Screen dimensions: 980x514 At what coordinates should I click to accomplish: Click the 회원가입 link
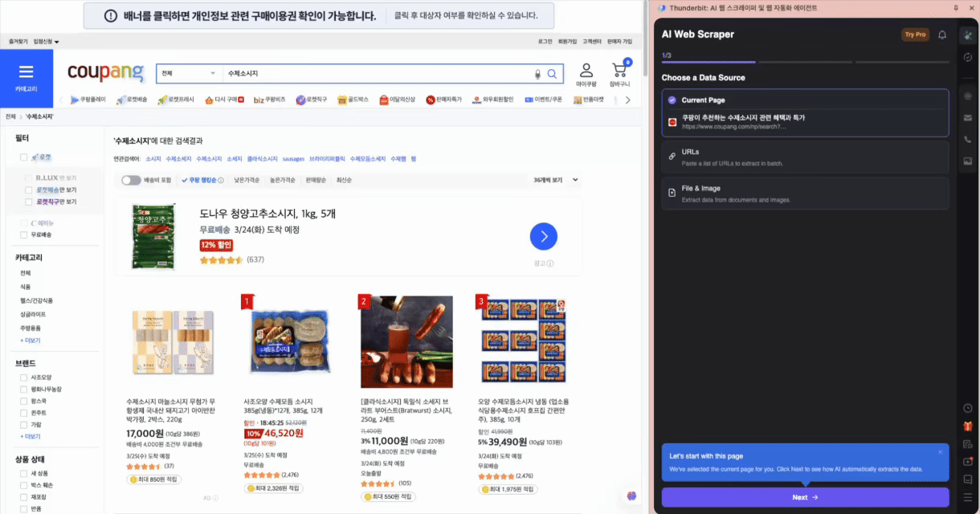[x=567, y=41]
